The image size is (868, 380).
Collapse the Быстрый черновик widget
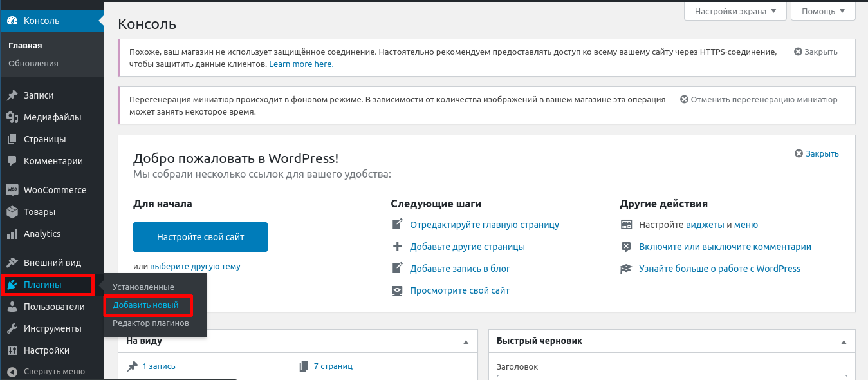pyautogui.click(x=844, y=341)
